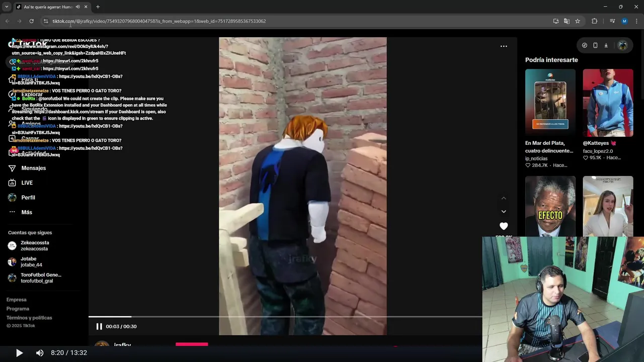Mute the outer player's volume speaker icon
This screenshot has width=644, height=362.
click(40, 353)
